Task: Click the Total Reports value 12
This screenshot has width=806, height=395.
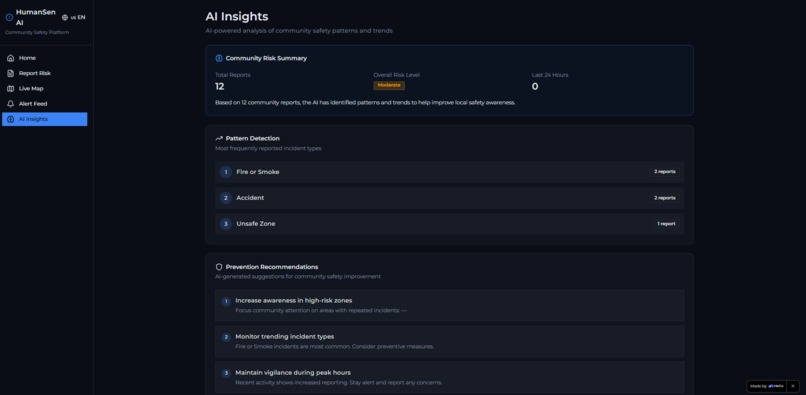Action: (x=219, y=86)
